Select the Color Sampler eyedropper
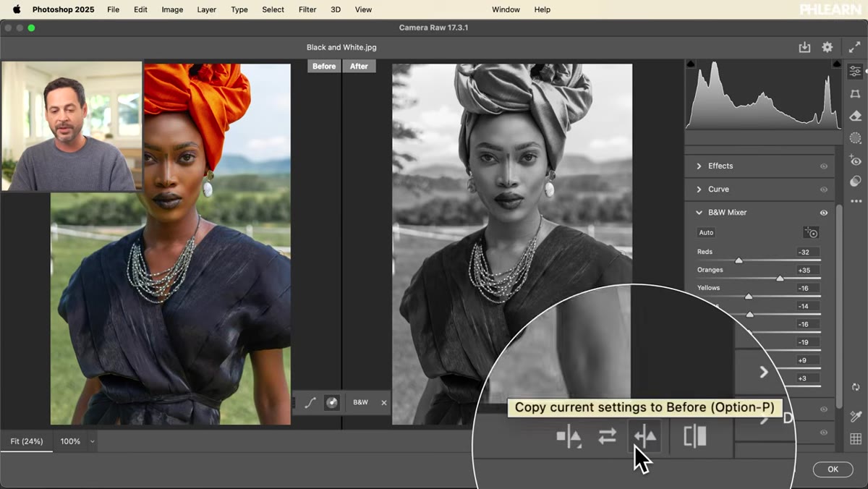 coord(856,416)
